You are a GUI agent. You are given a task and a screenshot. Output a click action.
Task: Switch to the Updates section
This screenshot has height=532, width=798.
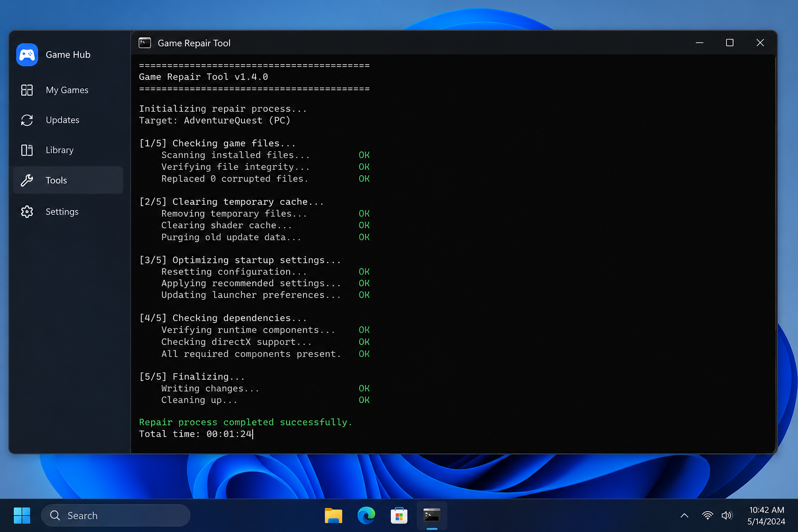68,120
